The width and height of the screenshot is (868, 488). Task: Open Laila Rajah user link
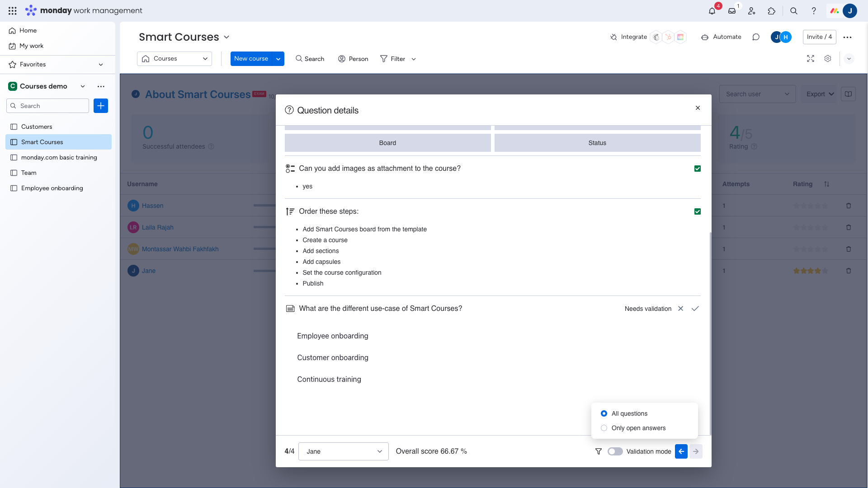coord(158,227)
